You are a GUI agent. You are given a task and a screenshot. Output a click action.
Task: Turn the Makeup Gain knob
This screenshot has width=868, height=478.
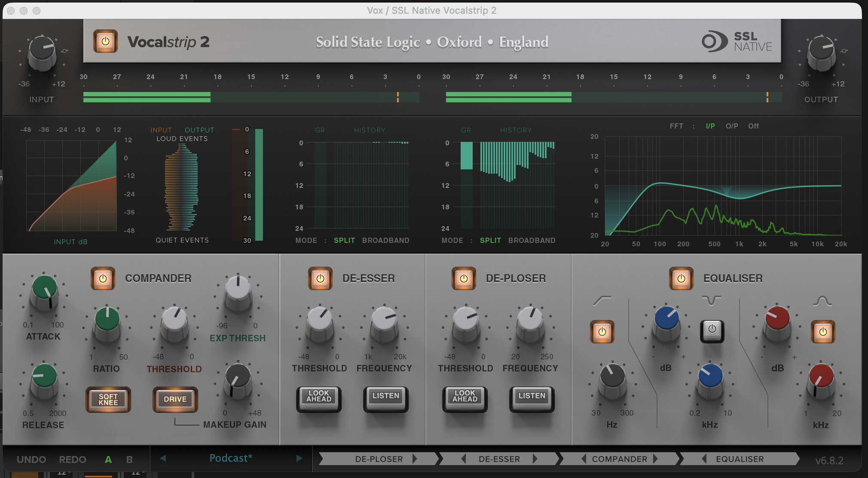pyautogui.click(x=237, y=382)
